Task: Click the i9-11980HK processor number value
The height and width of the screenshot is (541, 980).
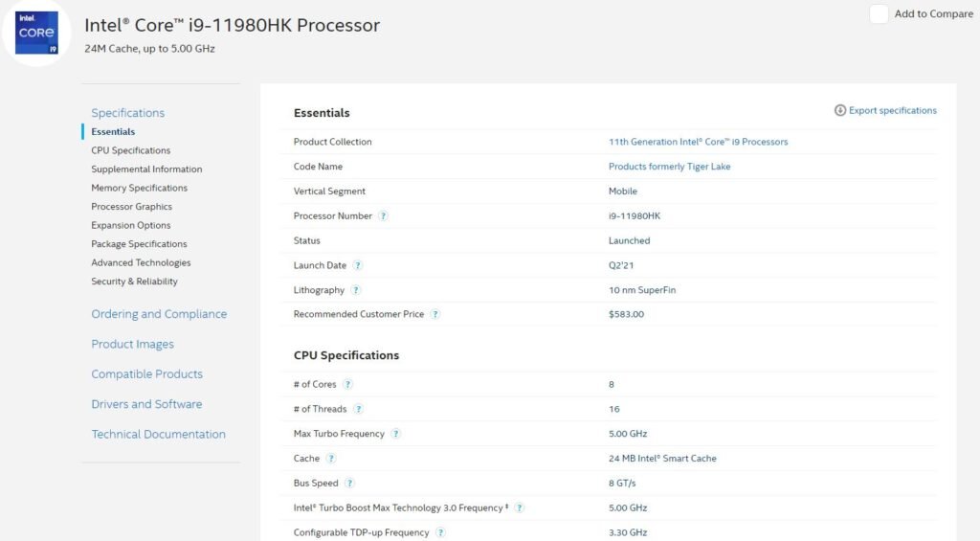Action: pos(635,215)
